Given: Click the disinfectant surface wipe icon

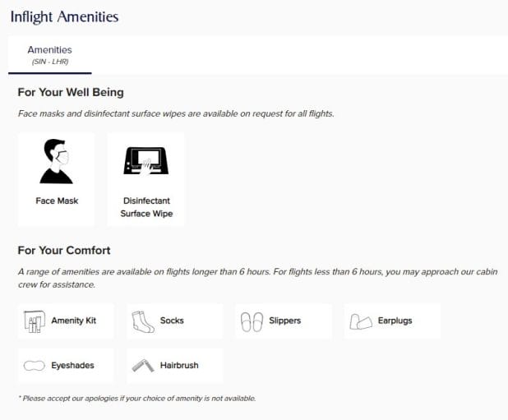Looking at the screenshot, I should pyautogui.click(x=146, y=161).
